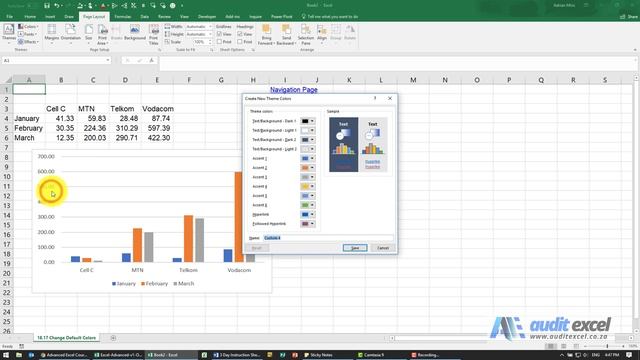Open the Accent 1 color dropdown
This screenshot has width=640, height=360.
[312, 158]
